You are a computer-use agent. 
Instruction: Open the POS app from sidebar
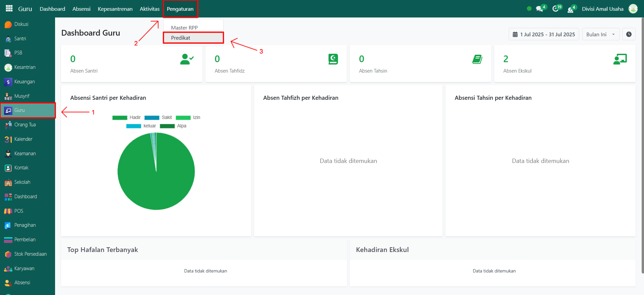18,211
